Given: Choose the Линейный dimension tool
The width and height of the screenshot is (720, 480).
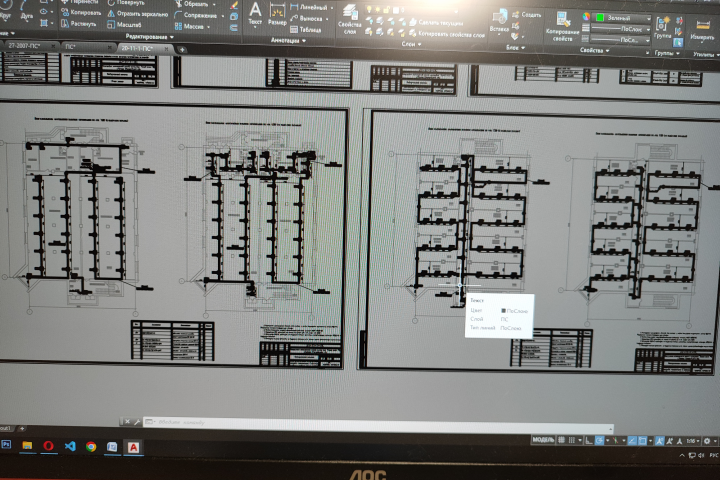Looking at the screenshot, I should coord(309,7).
